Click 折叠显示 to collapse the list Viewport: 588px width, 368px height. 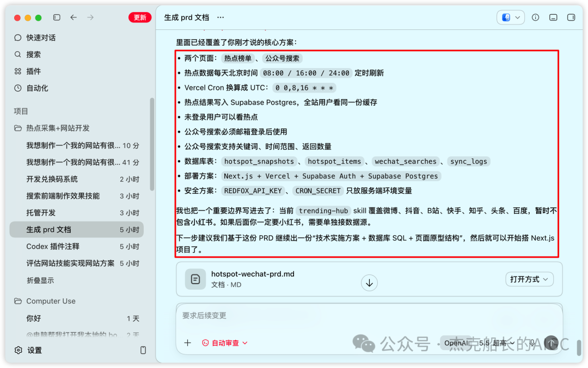click(x=40, y=280)
